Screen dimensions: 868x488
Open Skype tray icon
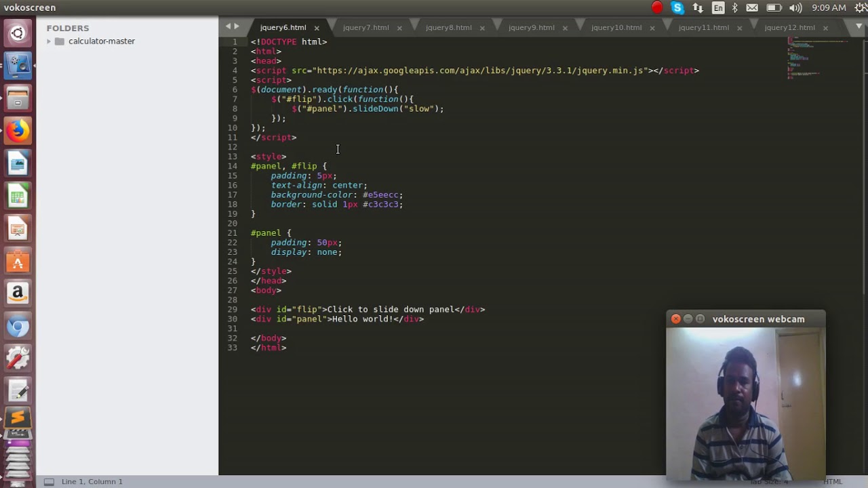click(677, 7)
